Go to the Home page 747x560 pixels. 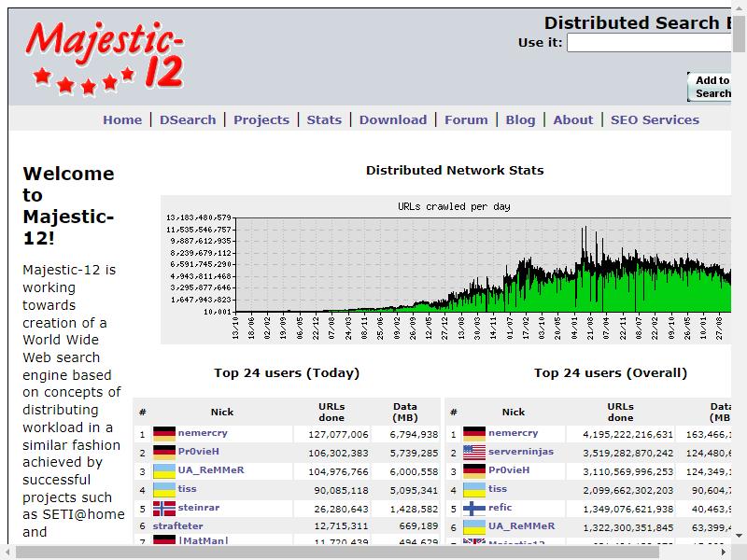click(x=122, y=120)
